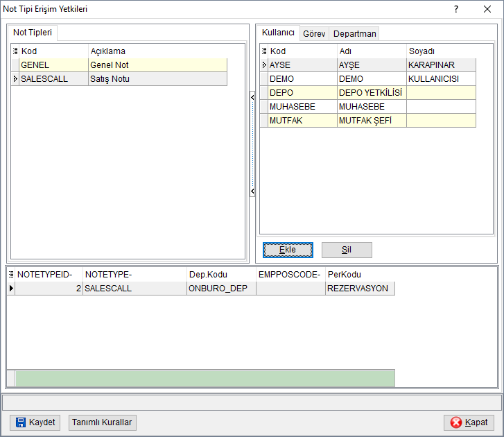Select the SALESCALL code cell in Not Tipleri
504x437 pixels.
53,79
